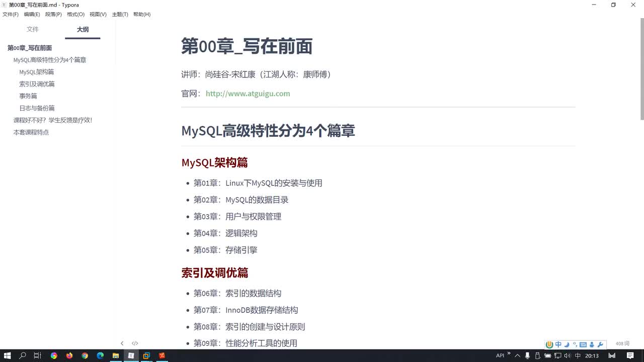This screenshot has width=644, height=362.
Task: Click the API label on the taskbar
Action: point(500,355)
